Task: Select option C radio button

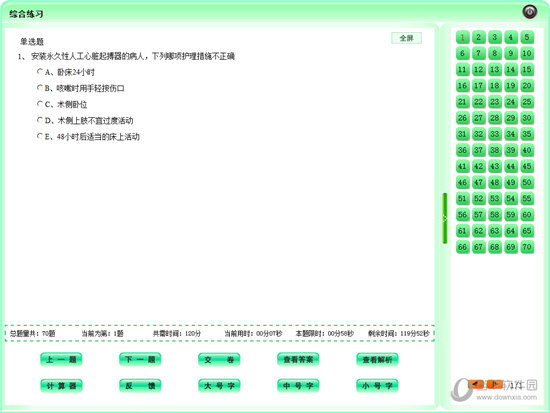Action: click(40, 104)
